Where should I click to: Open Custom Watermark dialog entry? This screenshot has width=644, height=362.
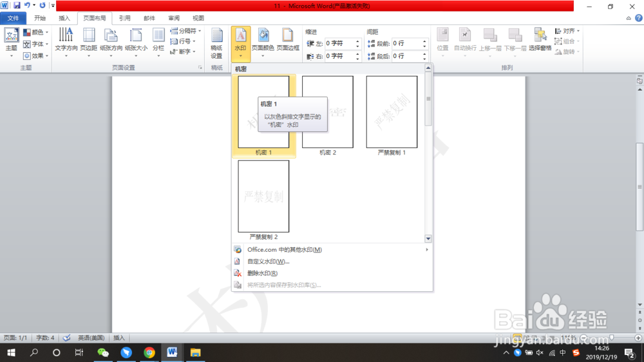pyautogui.click(x=332, y=262)
